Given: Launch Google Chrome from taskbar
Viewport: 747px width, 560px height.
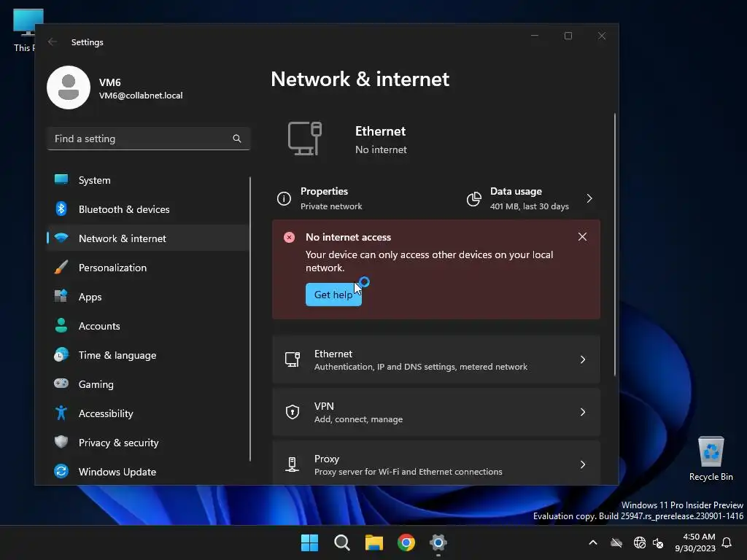Looking at the screenshot, I should pyautogui.click(x=406, y=542).
